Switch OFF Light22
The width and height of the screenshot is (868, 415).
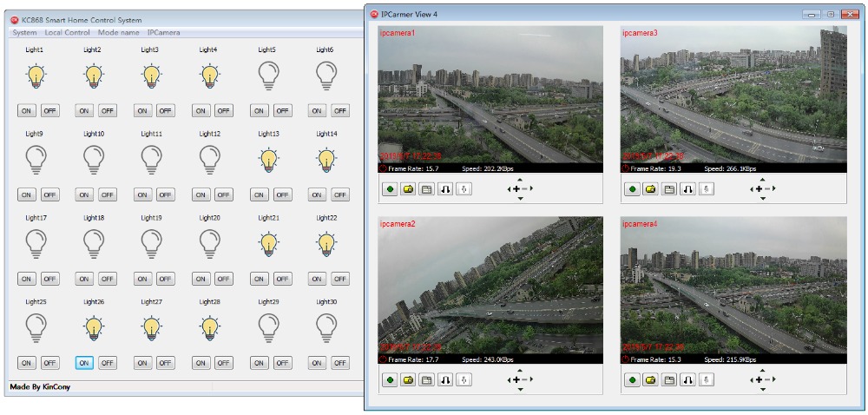click(x=340, y=279)
